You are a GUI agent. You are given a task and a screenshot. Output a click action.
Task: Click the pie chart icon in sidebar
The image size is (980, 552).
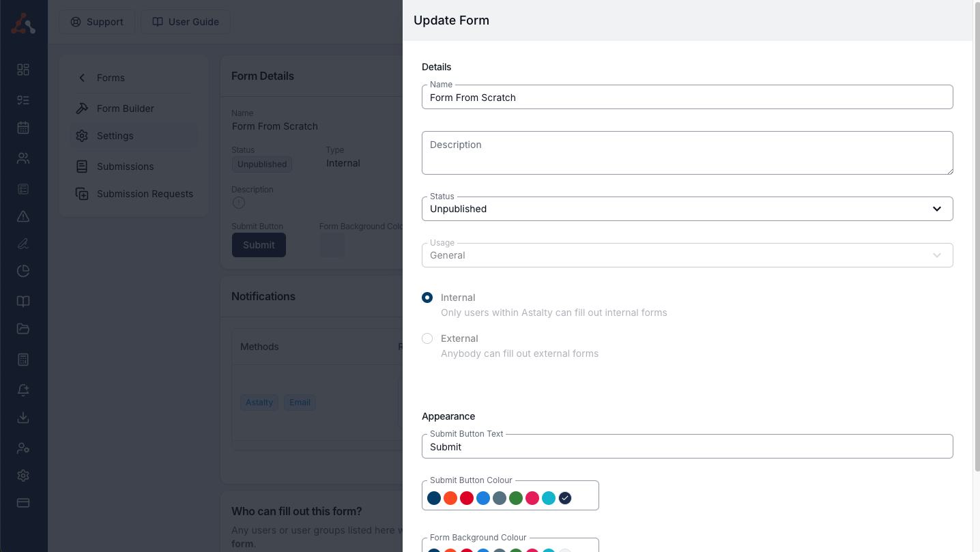click(x=23, y=271)
